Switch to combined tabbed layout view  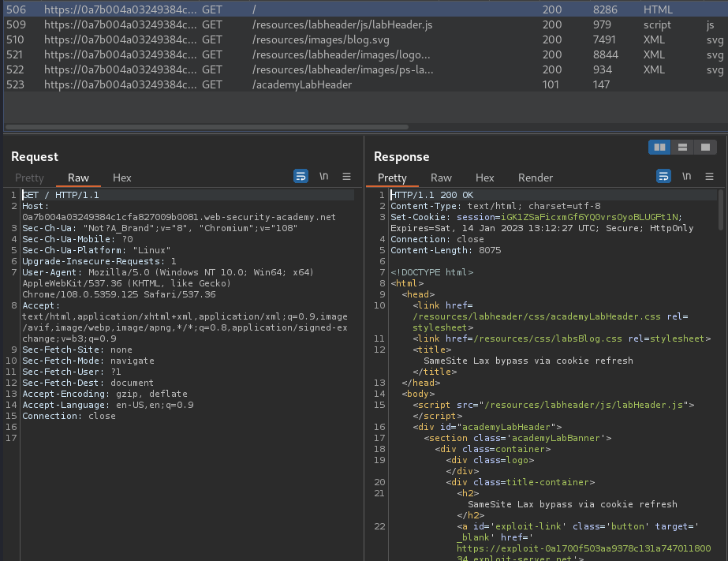[705, 148]
